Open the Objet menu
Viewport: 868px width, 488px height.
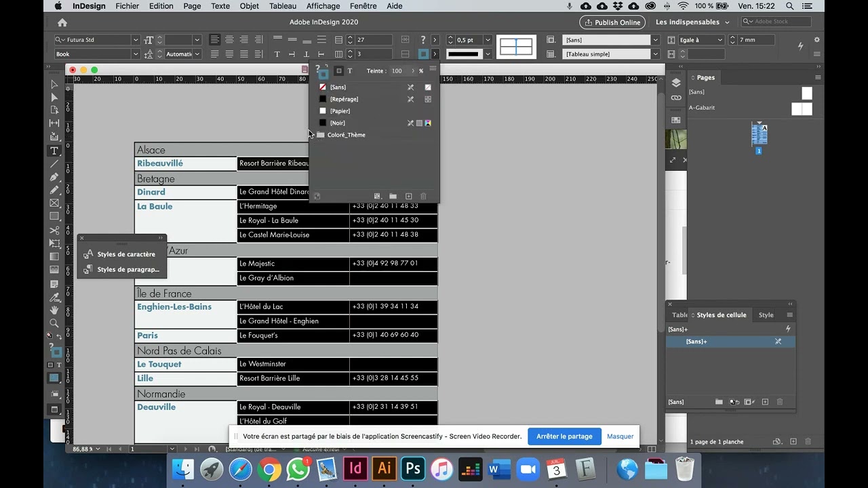(x=249, y=6)
